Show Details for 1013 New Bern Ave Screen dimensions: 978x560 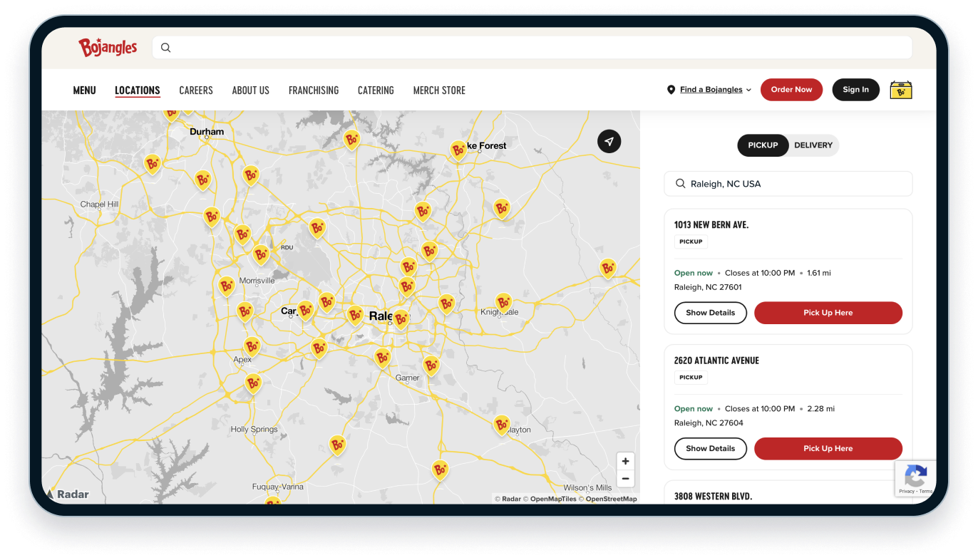click(710, 313)
